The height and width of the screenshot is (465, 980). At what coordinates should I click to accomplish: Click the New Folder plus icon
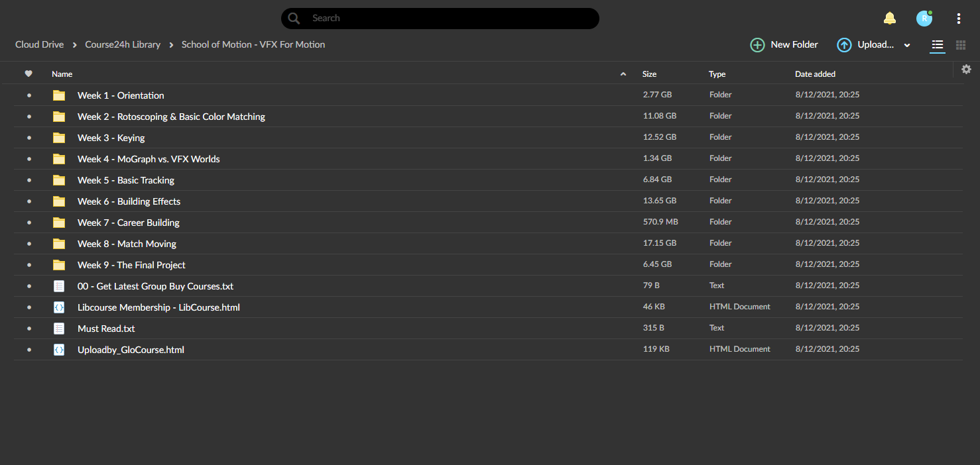tap(757, 45)
